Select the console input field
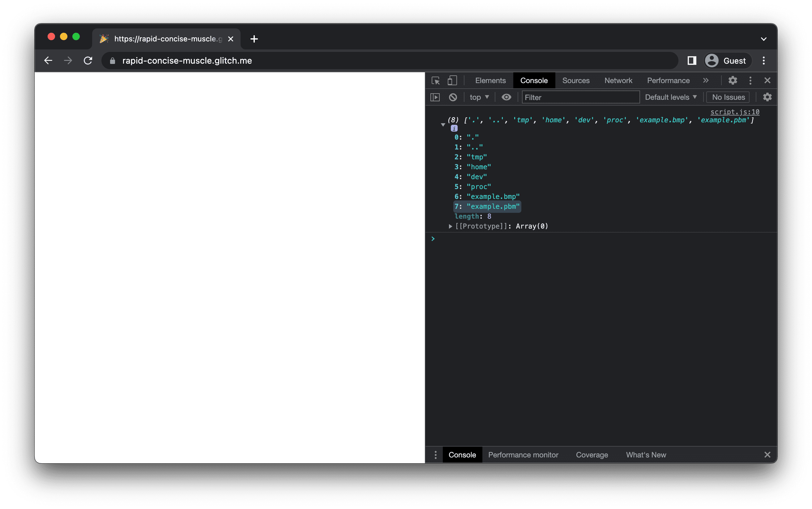The height and width of the screenshot is (509, 812). (x=605, y=239)
